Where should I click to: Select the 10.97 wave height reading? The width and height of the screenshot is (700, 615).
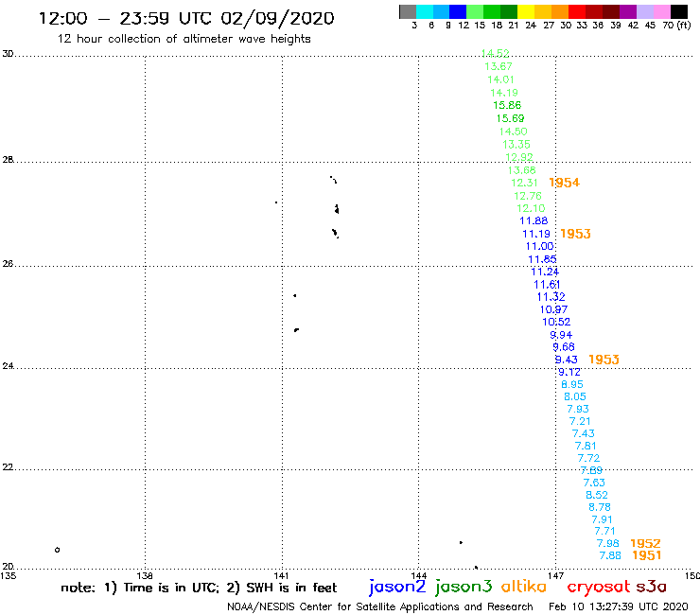[553, 309]
